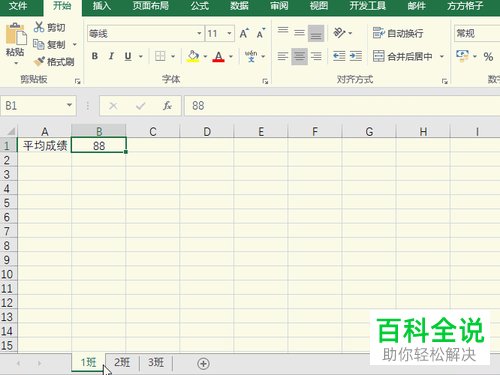Viewport: 500px width, 375px height.
Task: Switch to the 视图 tab
Action: coord(319,6)
